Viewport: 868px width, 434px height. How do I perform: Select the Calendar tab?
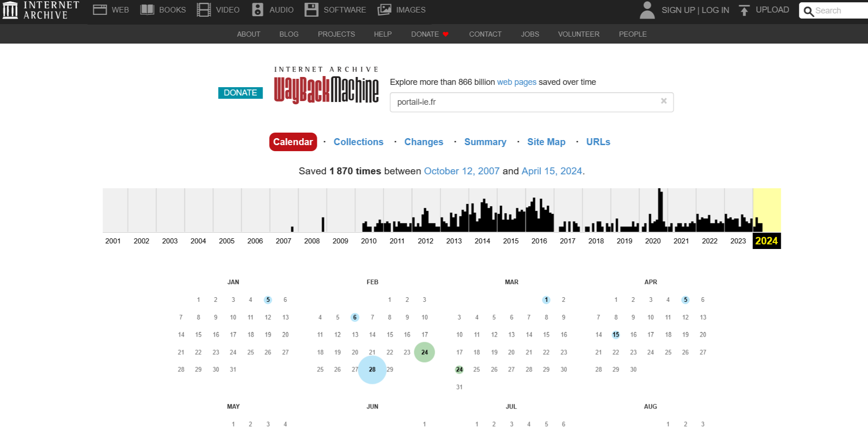(x=293, y=142)
